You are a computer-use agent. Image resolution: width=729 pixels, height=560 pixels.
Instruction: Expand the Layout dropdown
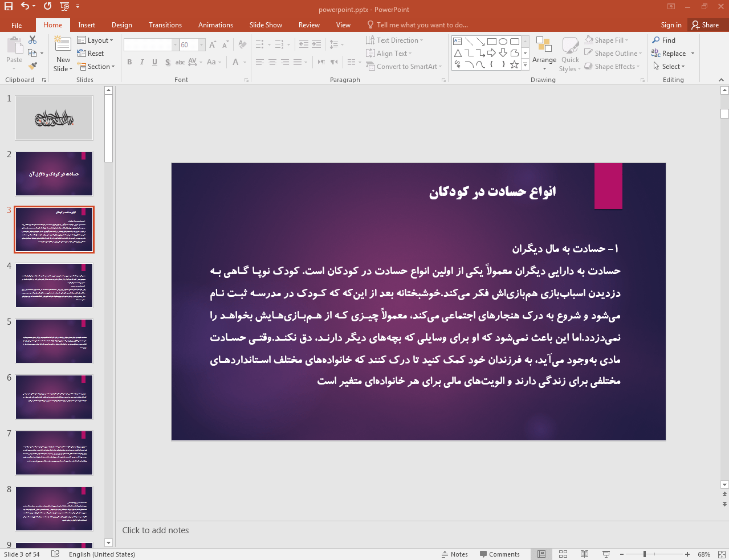click(x=95, y=40)
